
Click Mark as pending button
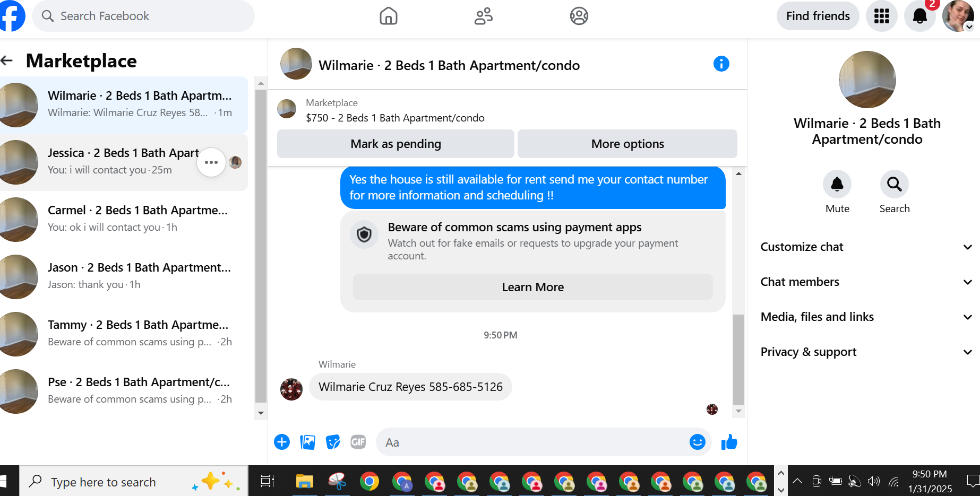396,144
